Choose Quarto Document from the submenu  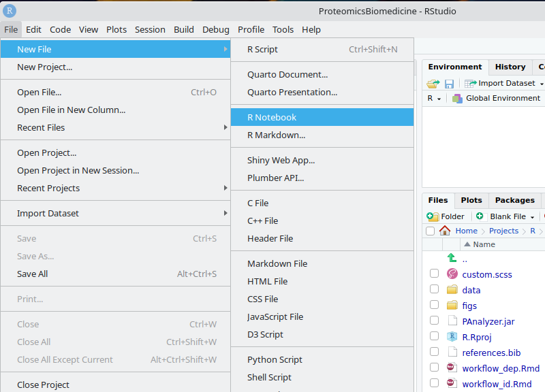point(287,75)
